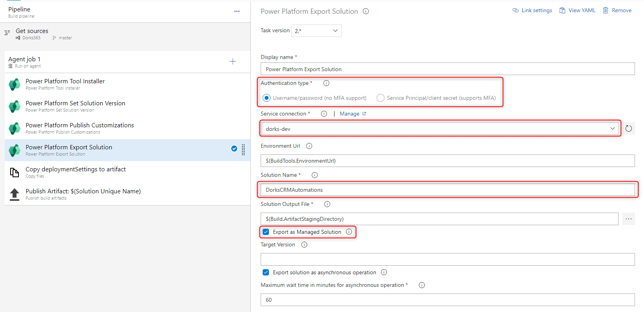This screenshot has width=644, height=312.
Task: Click the blue checkmark on Export Solution task
Action: (234, 149)
